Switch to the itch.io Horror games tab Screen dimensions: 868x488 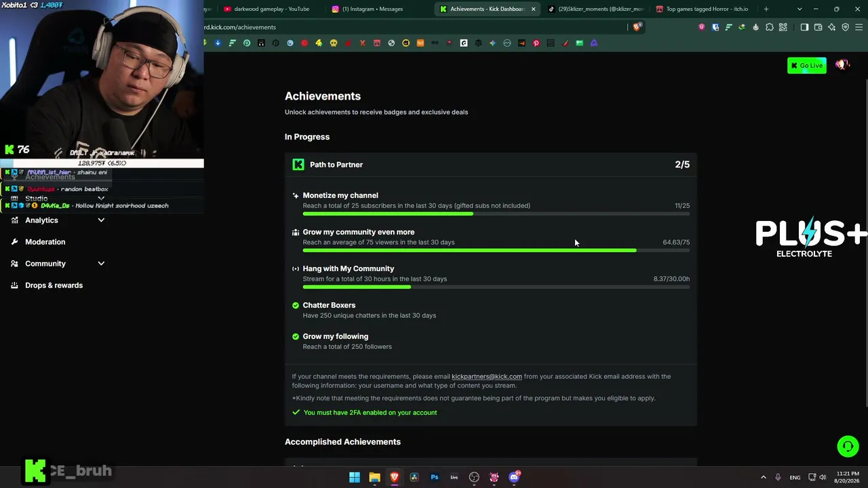(703, 9)
